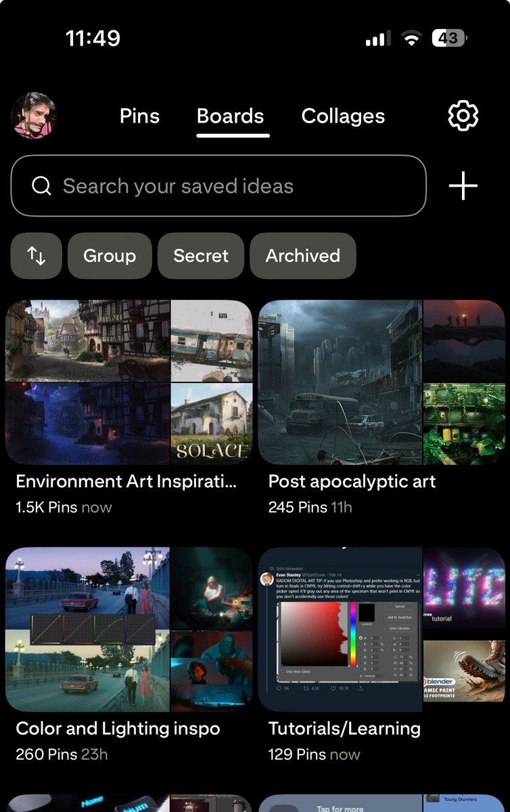Switch to the Collages tab
The width and height of the screenshot is (510, 812).
point(343,116)
